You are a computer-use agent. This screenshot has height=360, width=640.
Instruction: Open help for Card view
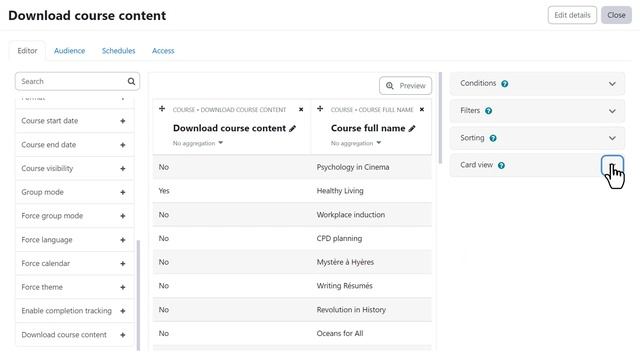click(x=501, y=165)
